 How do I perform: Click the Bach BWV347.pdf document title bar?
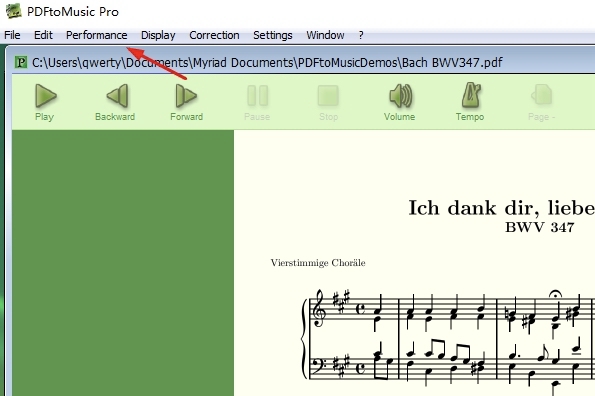coord(304,62)
